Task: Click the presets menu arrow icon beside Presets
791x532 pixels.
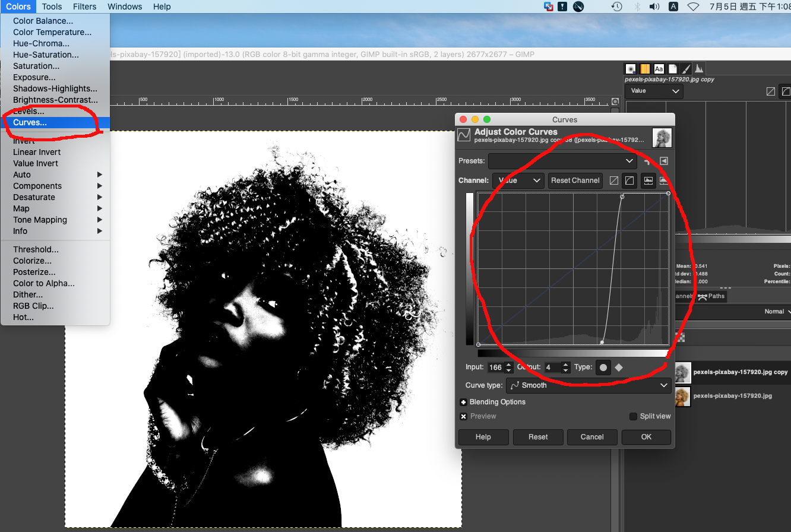Action: pos(664,161)
